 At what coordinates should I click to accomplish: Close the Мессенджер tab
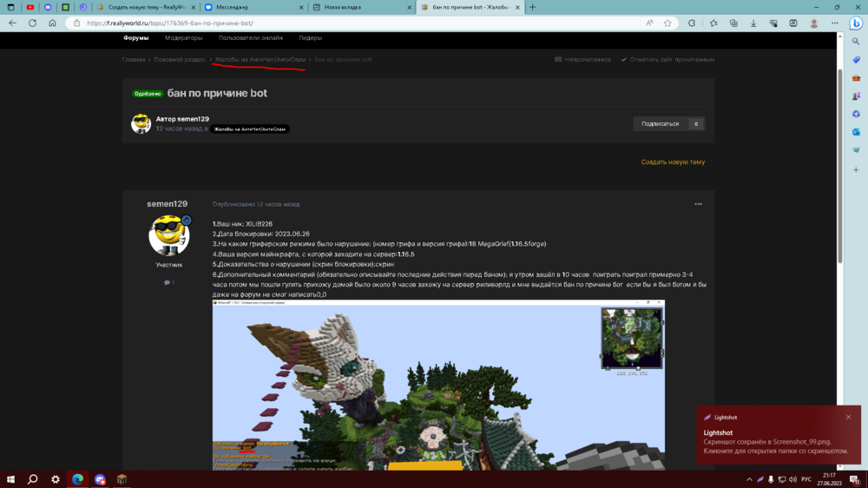[302, 7]
